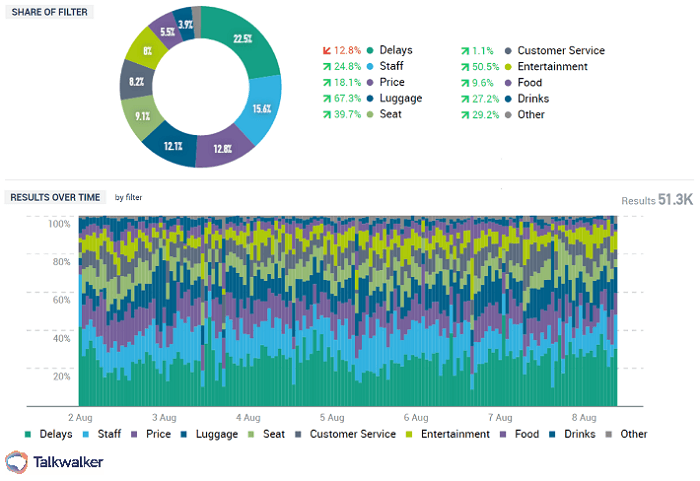Click the Talkwalker logo icon

coord(17,461)
